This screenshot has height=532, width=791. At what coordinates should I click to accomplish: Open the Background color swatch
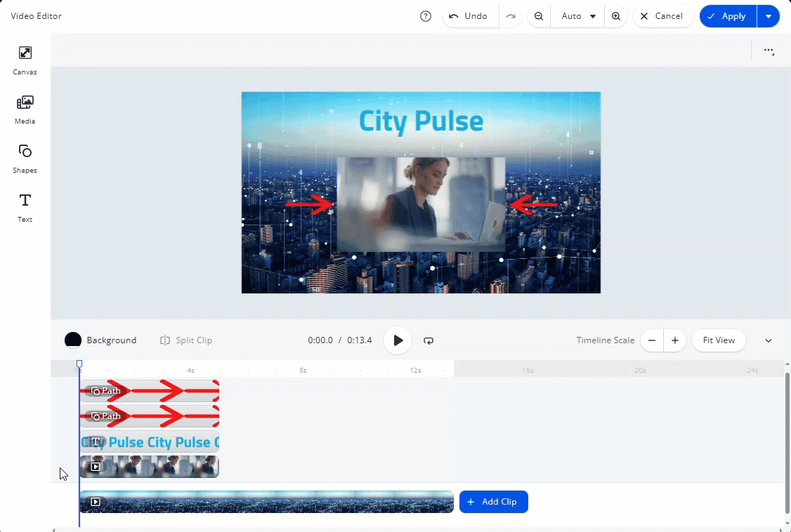pyautogui.click(x=73, y=340)
